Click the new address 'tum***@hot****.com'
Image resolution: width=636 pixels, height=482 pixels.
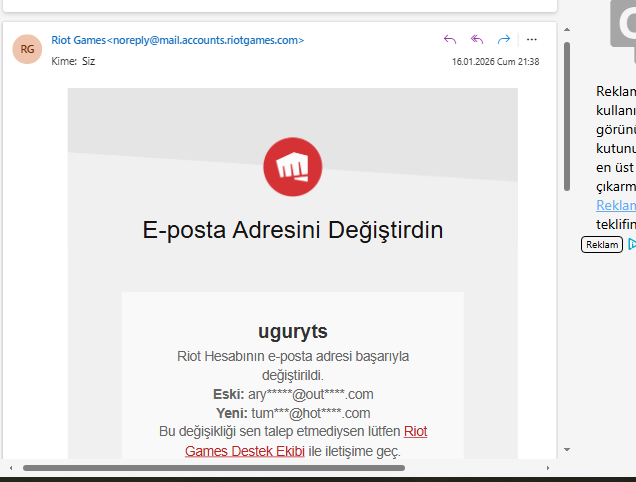coord(311,413)
